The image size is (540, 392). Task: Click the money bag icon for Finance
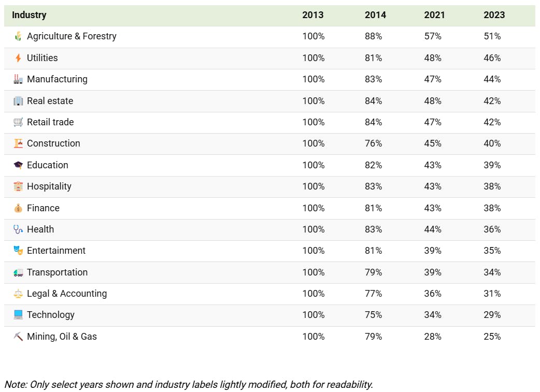[x=18, y=208]
